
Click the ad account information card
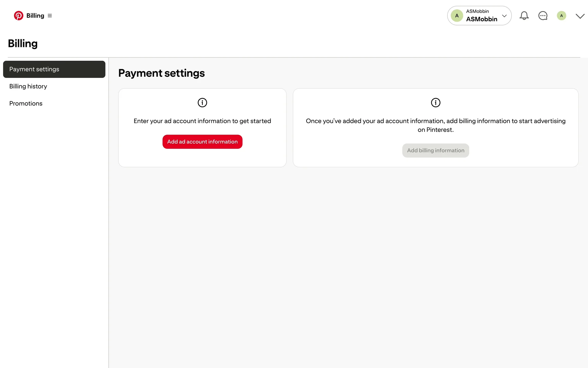[202, 128]
